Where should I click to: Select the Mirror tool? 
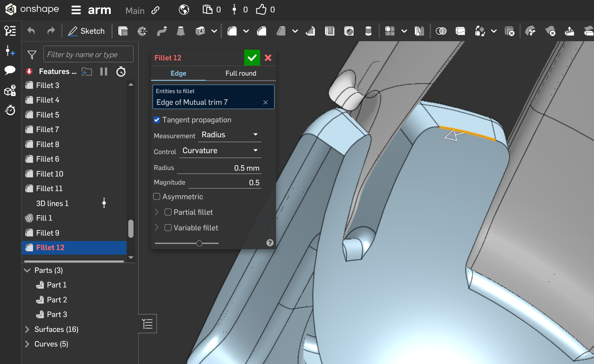point(419,31)
